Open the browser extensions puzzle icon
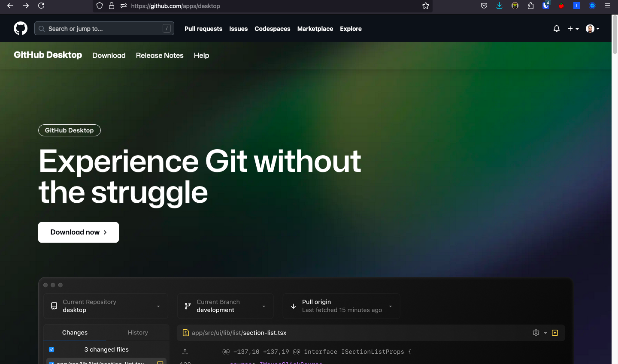 click(x=530, y=6)
